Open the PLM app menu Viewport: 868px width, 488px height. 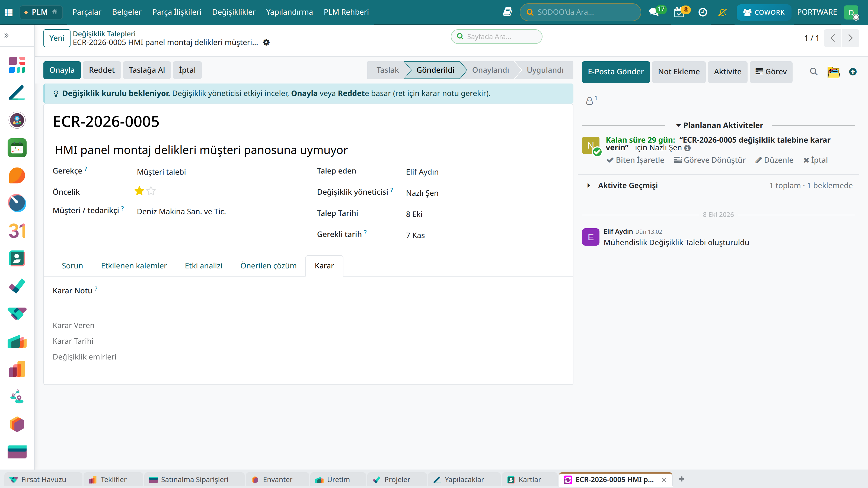(41, 12)
